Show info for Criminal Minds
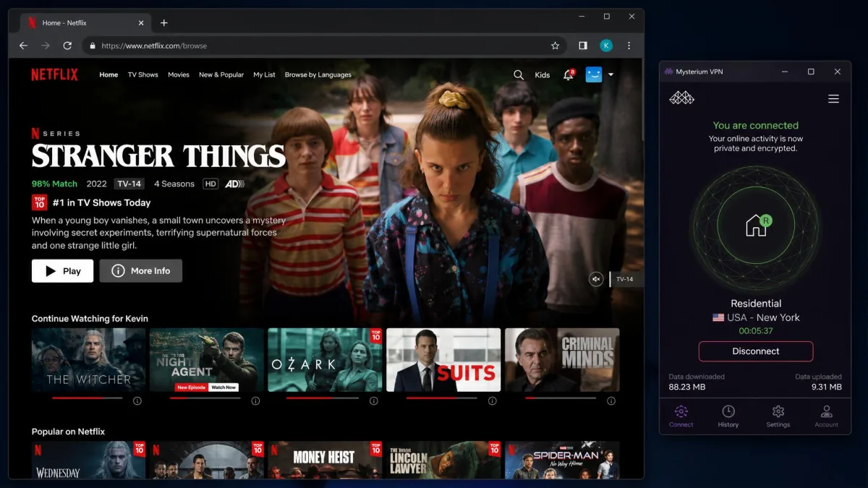This screenshot has width=868, height=488. pyautogui.click(x=611, y=401)
